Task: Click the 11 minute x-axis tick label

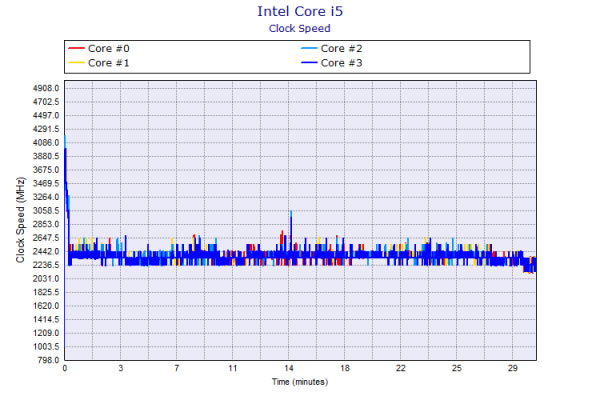Action: [x=233, y=368]
